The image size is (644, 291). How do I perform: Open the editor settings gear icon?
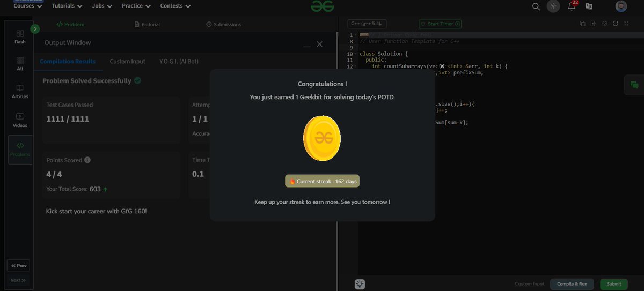click(604, 24)
